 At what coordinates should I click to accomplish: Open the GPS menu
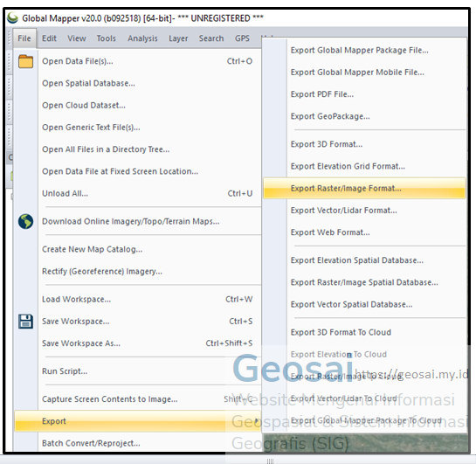[x=242, y=38]
